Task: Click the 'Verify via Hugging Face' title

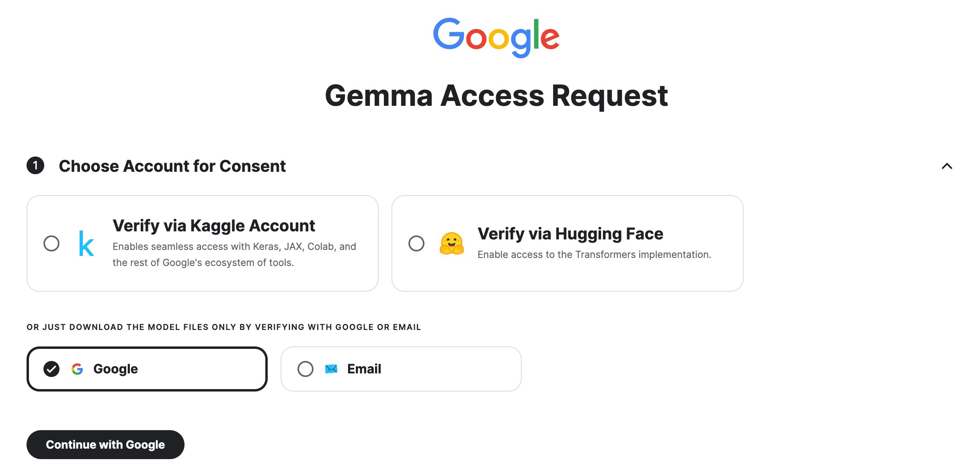Action: [x=570, y=234]
